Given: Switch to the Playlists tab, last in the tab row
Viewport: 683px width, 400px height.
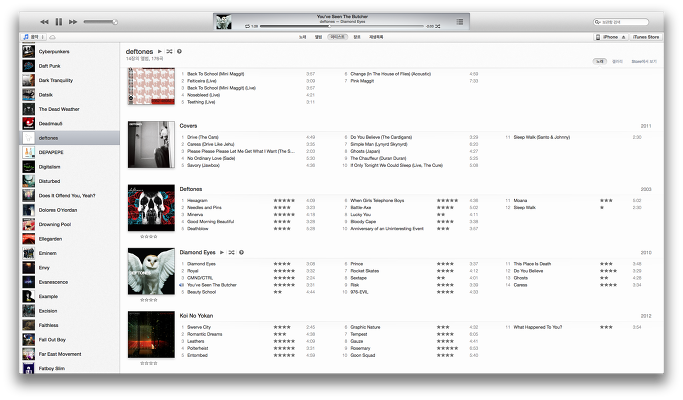Looking at the screenshot, I should click(x=376, y=37).
